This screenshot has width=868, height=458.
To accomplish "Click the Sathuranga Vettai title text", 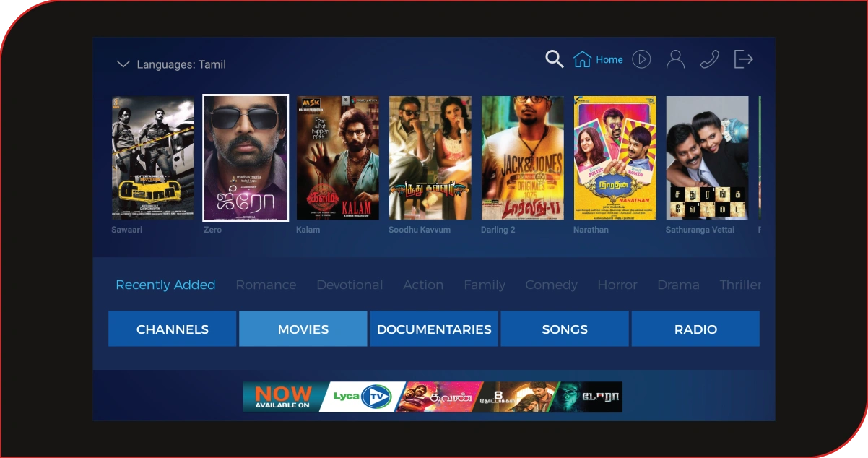I will pos(700,230).
